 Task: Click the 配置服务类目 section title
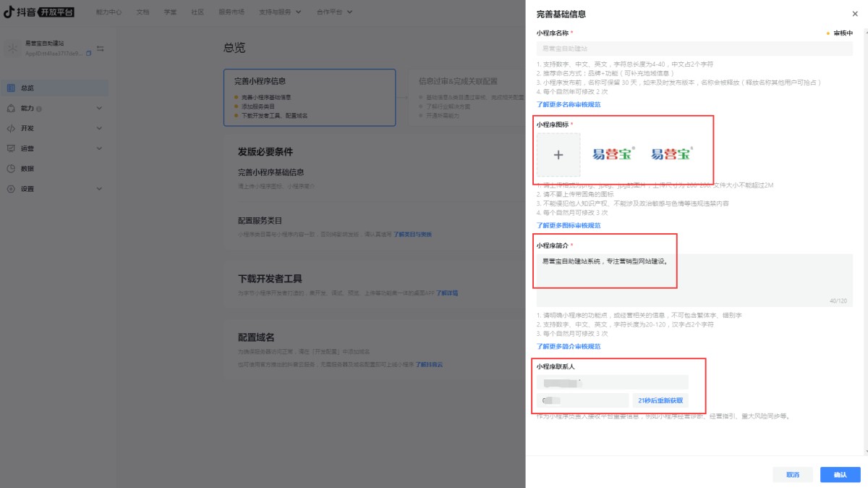tap(260, 220)
